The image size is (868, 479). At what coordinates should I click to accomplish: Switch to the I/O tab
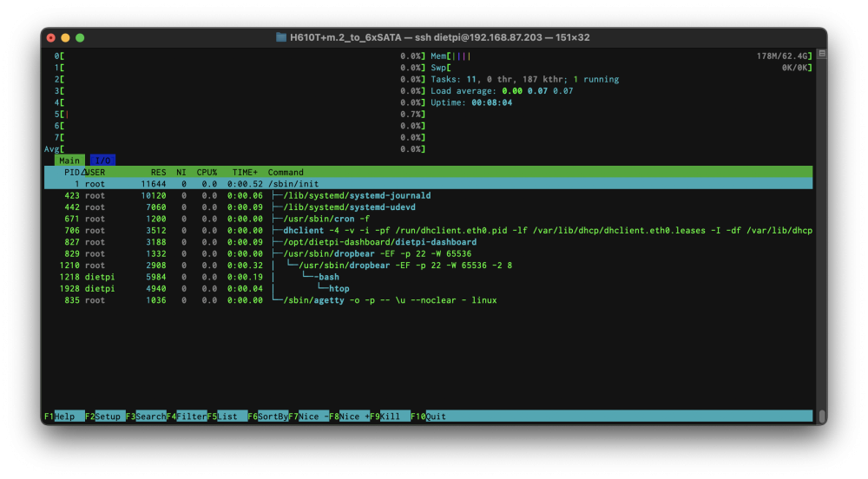click(103, 161)
